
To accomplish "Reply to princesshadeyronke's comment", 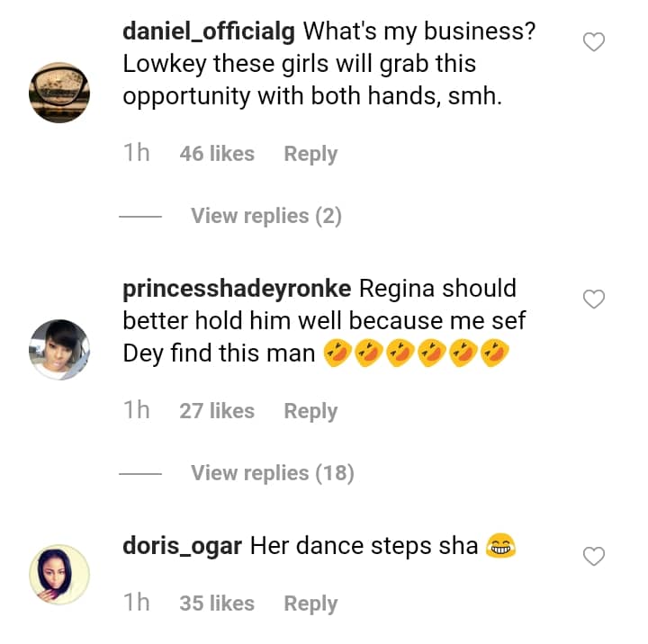I will point(310,411).
